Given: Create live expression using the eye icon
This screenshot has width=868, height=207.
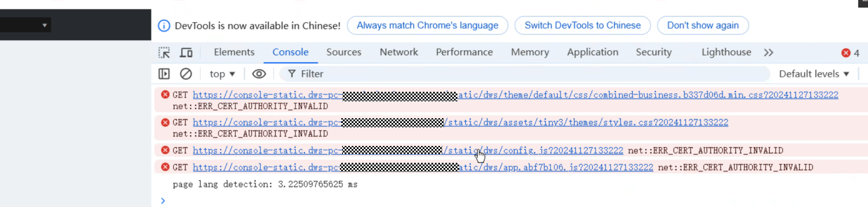Looking at the screenshot, I should coord(259,74).
